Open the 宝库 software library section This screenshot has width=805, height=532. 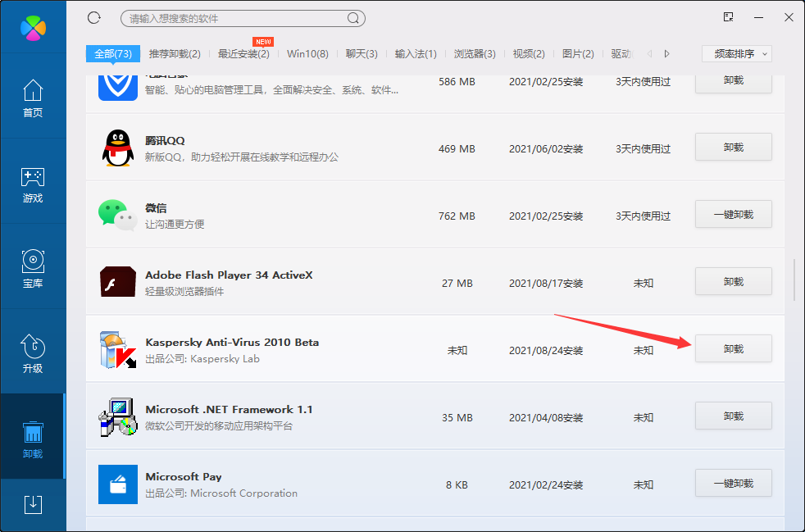(x=33, y=269)
